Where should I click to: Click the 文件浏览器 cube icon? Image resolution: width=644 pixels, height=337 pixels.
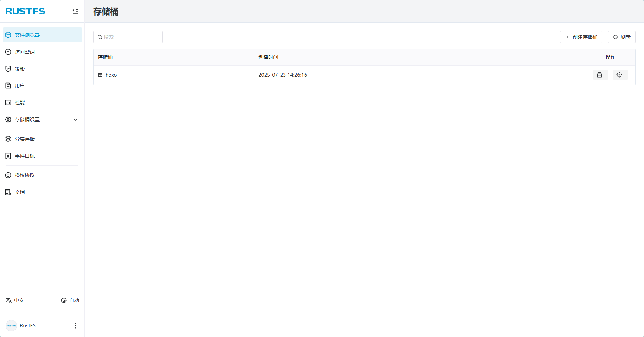point(8,35)
